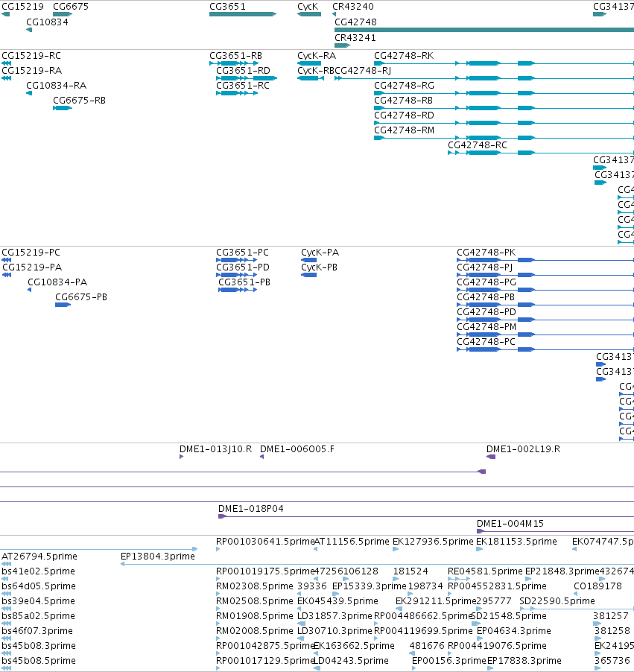Select the CycK gene arrow glyph

click(309, 14)
